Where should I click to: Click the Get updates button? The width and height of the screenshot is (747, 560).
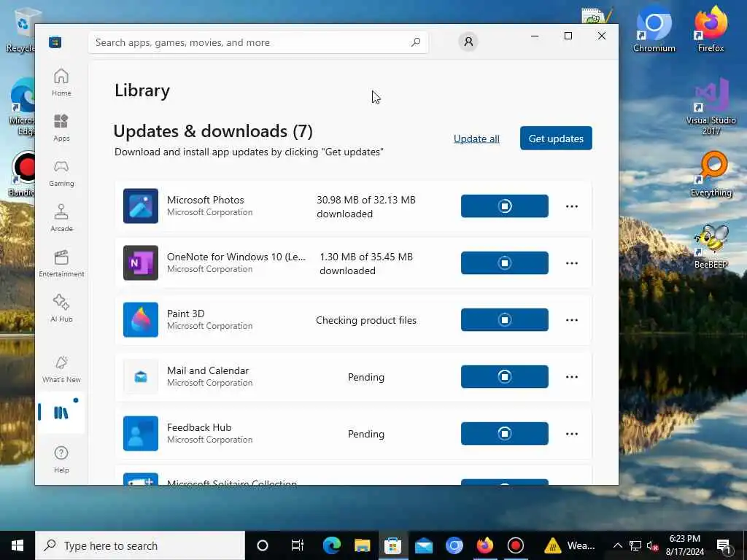point(556,138)
